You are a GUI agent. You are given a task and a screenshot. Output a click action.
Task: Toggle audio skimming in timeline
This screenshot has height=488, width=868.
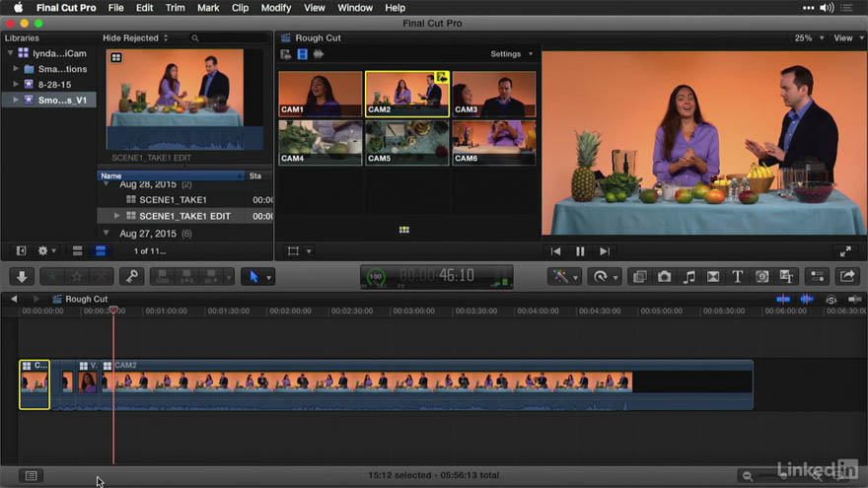[x=807, y=300]
